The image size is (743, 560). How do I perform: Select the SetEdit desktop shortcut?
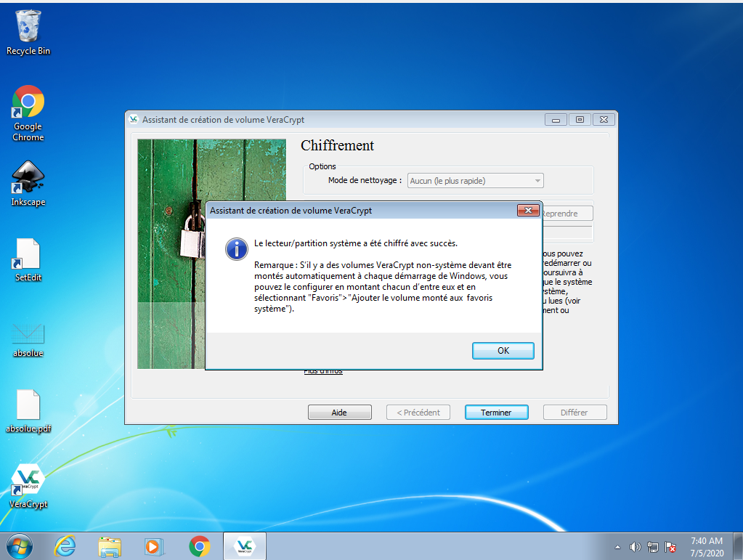28,260
